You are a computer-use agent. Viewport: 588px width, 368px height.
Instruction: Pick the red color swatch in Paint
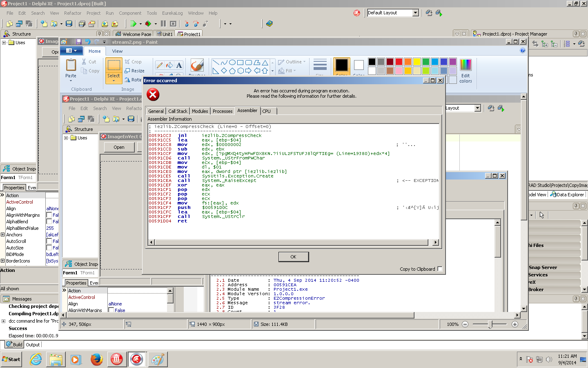click(x=399, y=62)
